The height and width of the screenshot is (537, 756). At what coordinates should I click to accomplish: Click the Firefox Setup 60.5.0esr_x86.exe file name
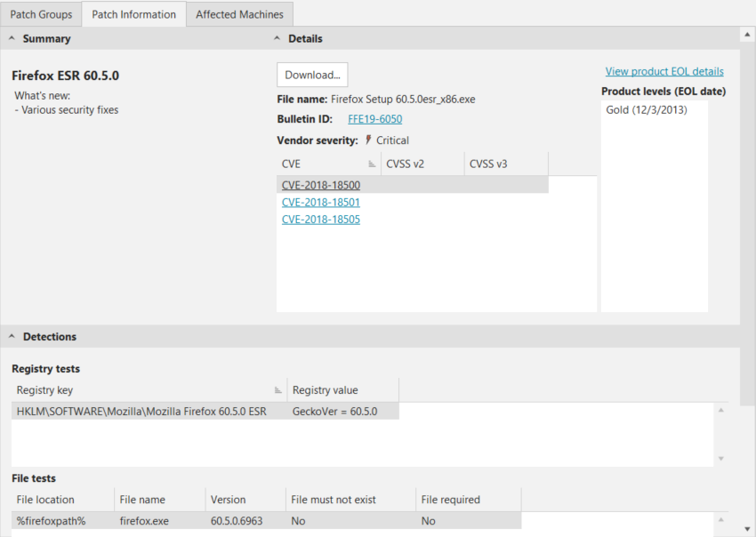click(403, 100)
